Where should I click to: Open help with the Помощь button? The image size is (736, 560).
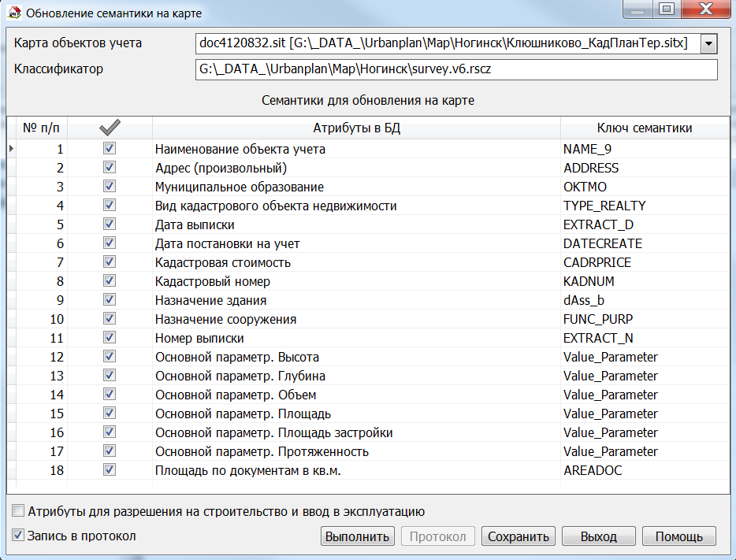coord(678,536)
